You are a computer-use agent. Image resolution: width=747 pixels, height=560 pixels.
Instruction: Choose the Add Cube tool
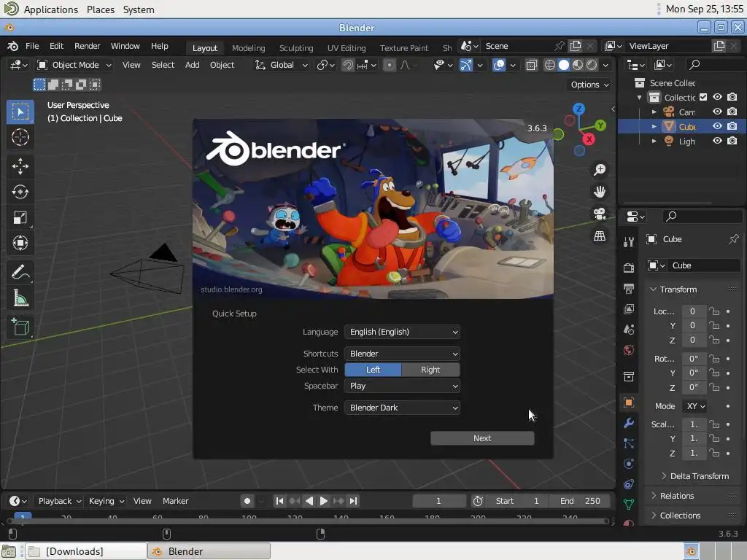pyautogui.click(x=20, y=327)
